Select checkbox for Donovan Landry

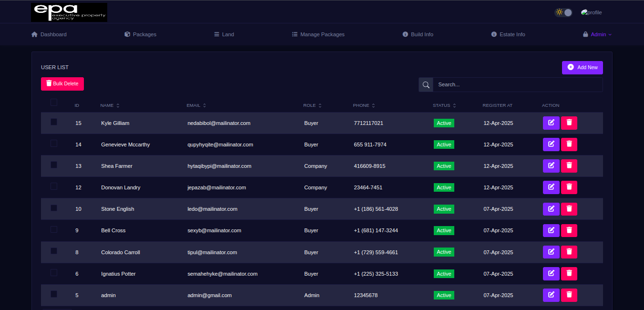click(x=54, y=186)
